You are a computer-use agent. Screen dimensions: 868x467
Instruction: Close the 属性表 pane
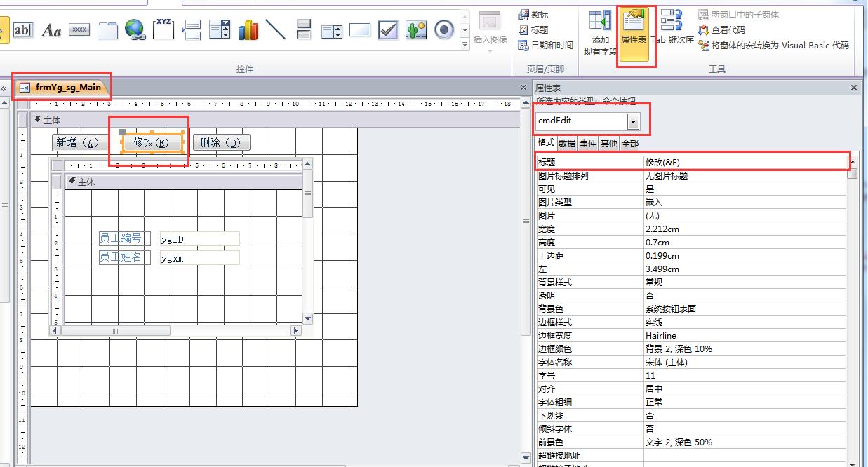pyautogui.click(x=854, y=88)
